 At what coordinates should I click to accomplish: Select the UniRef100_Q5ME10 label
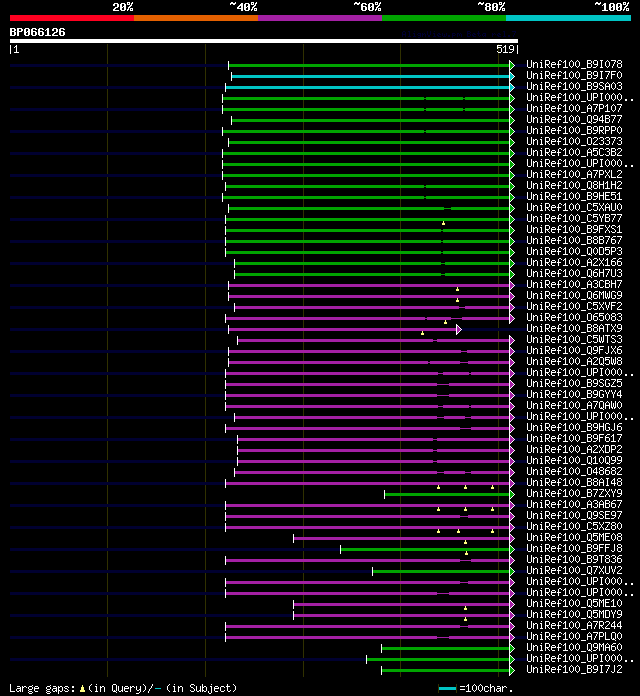point(574,603)
